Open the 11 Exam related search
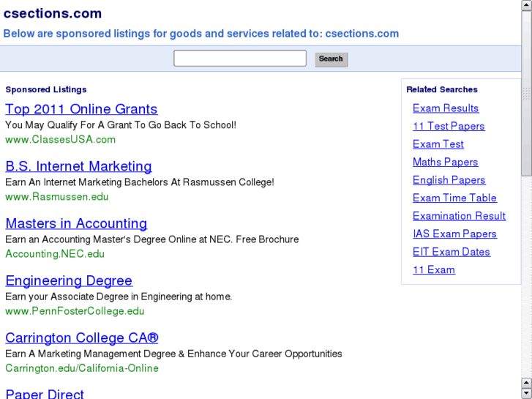Screen dimensions: 532x399 [434, 270]
